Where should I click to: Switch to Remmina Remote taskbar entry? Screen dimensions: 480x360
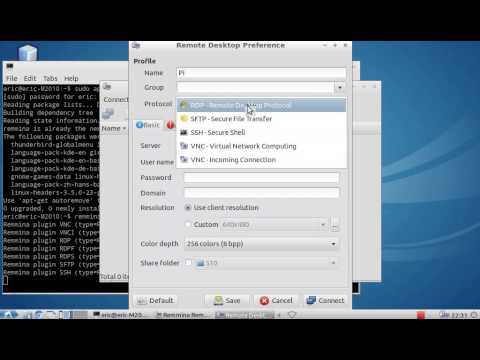click(183, 314)
